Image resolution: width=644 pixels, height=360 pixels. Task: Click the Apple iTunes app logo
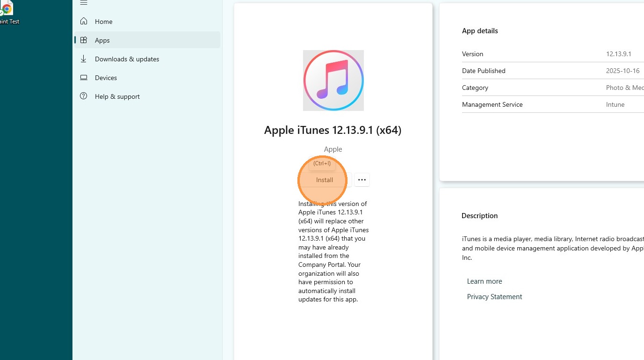(x=333, y=81)
